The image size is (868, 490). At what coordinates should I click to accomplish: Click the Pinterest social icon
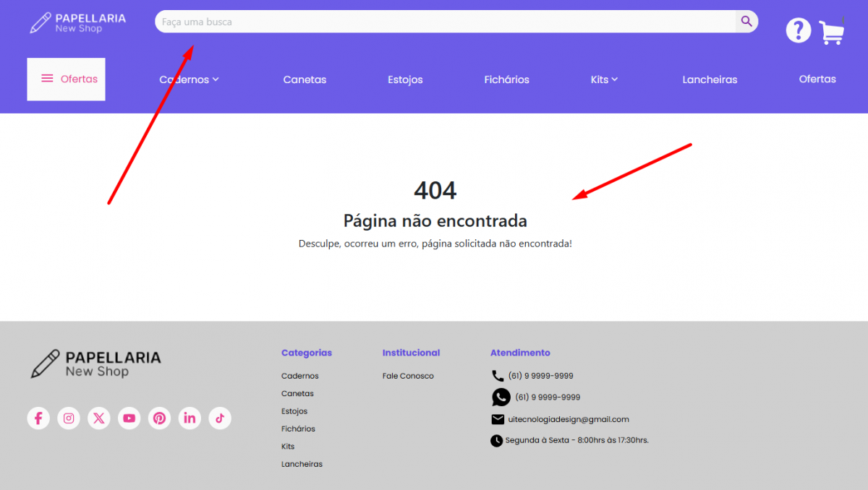click(159, 418)
